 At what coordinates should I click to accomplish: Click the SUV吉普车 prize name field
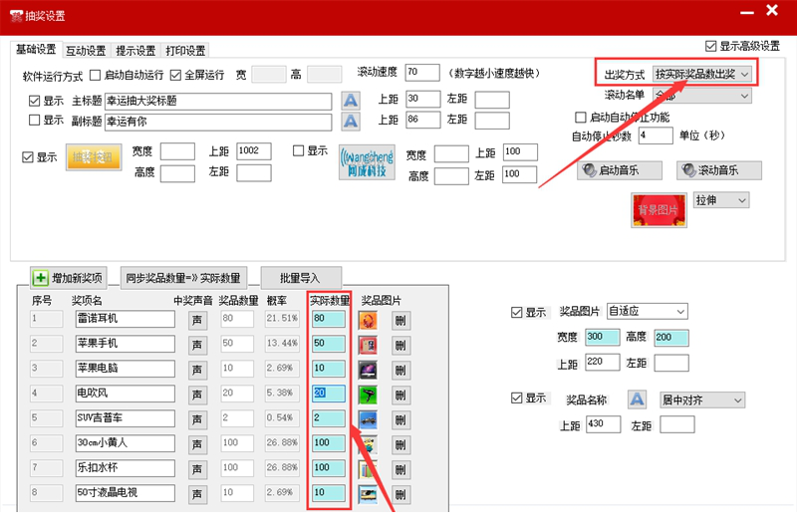coord(126,418)
